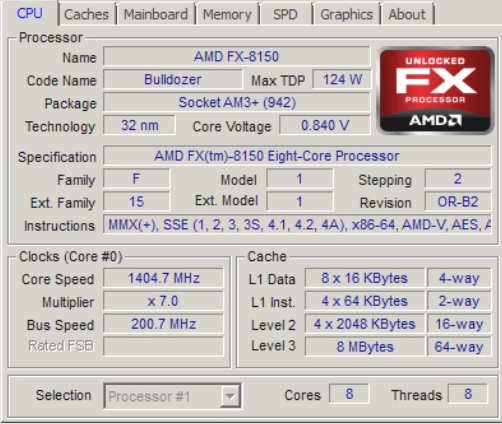Click the Package value Socket AM3+ (942)
The width and height of the screenshot is (502, 424).
[x=237, y=102]
